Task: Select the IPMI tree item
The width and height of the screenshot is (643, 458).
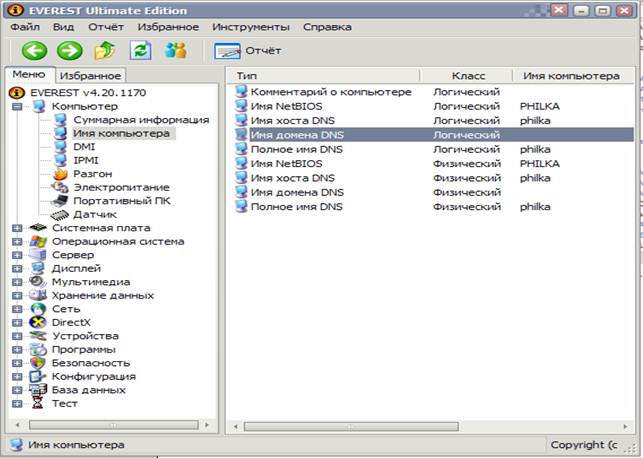Action: (x=86, y=160)
